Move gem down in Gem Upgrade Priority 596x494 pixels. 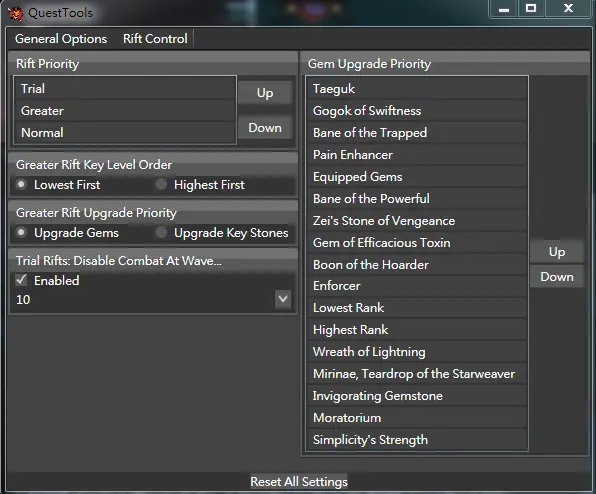coord(557,277)
